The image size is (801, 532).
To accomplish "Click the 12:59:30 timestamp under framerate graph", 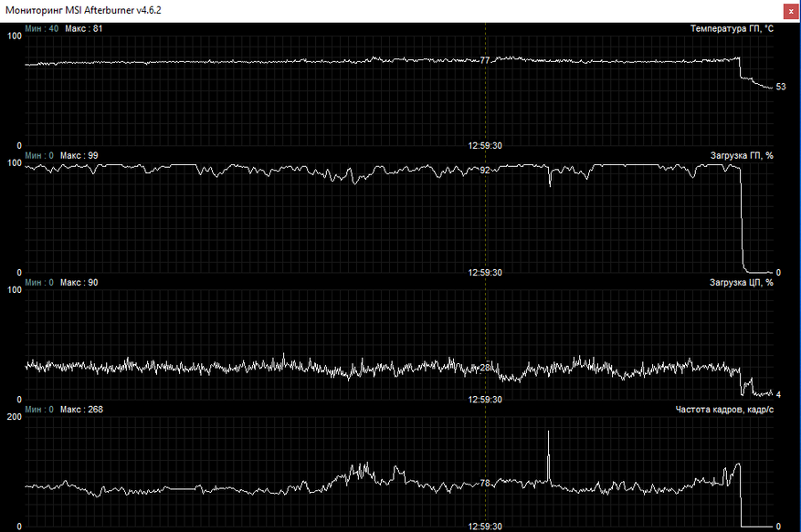I will [x=485, y=527].
